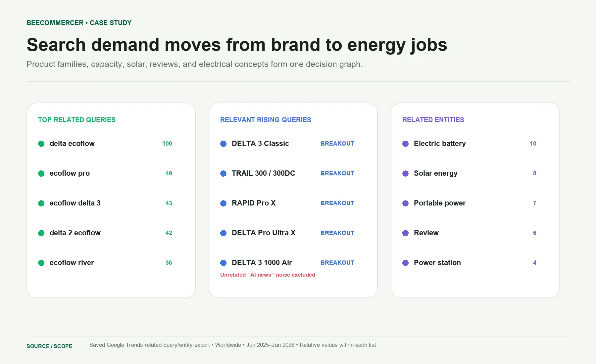
Task: Select the "DELTA 3 1000 Air" rising query
Action: 262,263
